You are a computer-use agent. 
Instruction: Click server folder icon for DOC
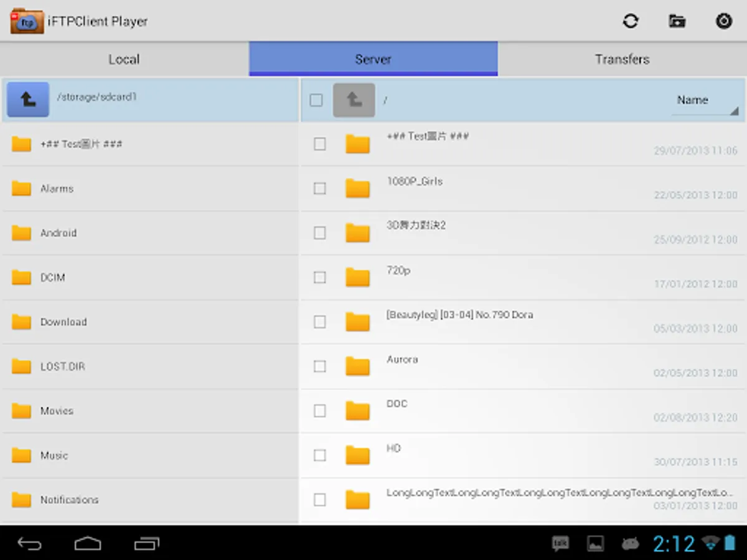click(358, 410)
